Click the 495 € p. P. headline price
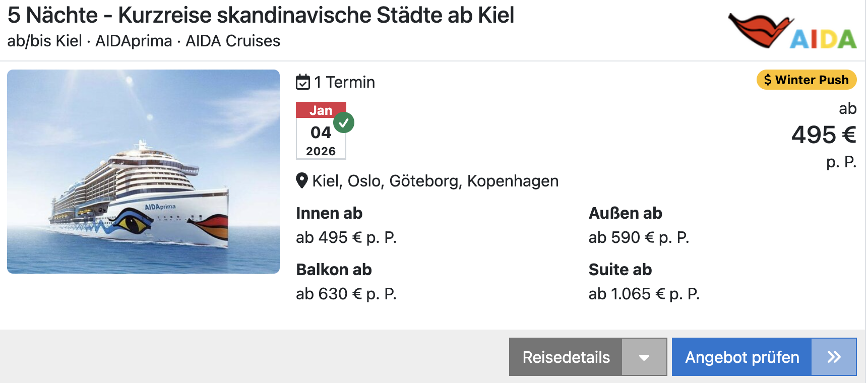The height and width of the screenshot is (383, 868). pos(824,135)
